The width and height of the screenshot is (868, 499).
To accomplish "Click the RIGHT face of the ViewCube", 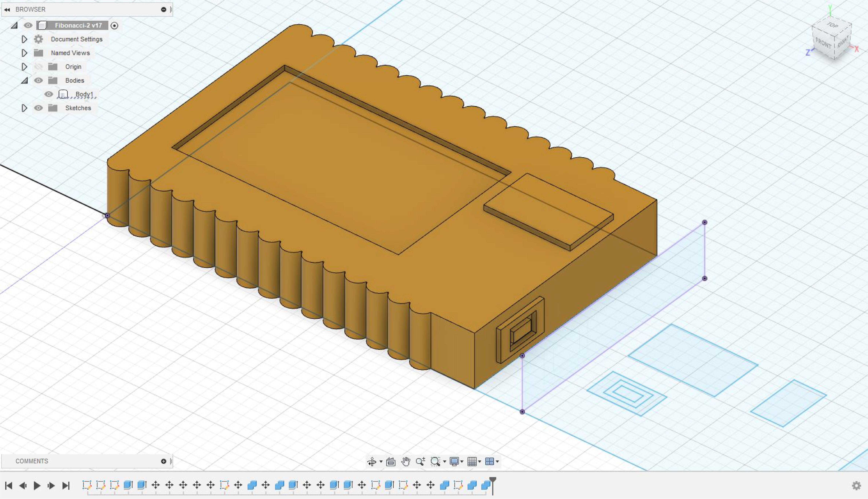I will pos(843,42).
